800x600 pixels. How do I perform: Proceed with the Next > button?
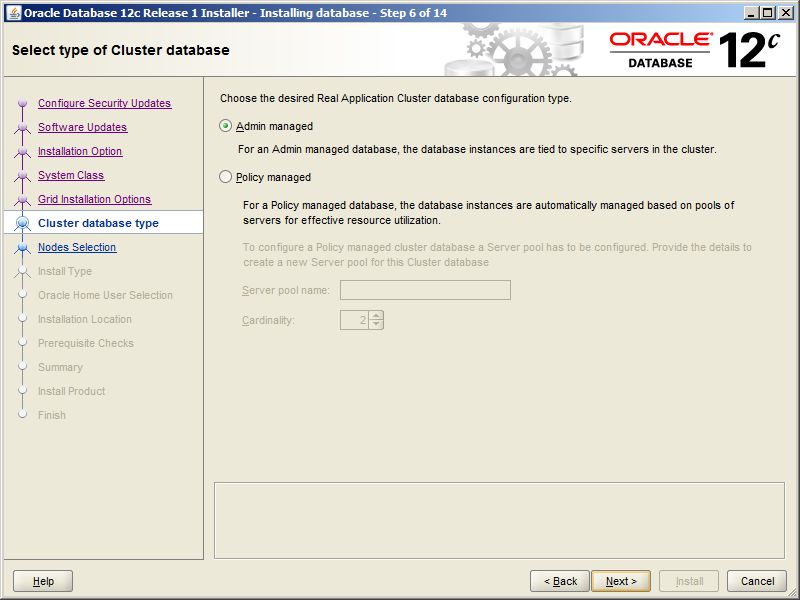pyautogui.click(x=621, y=581)
